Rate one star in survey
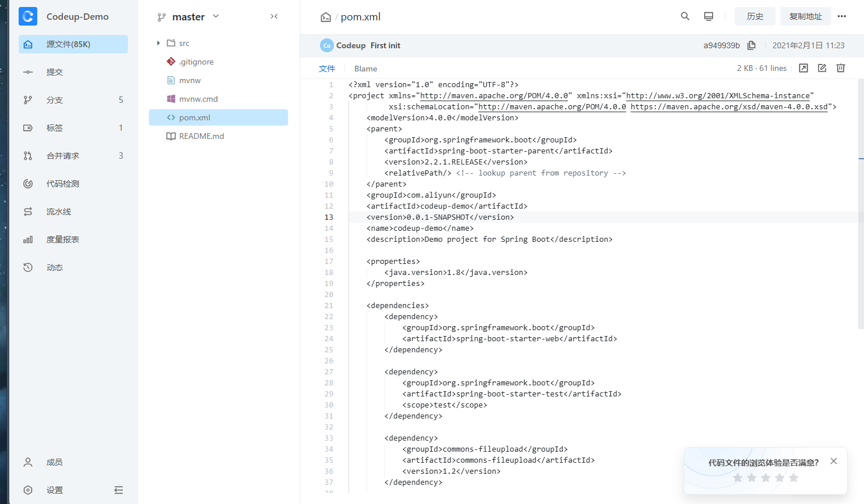864x504 pixels. click(x=738, y=478)
